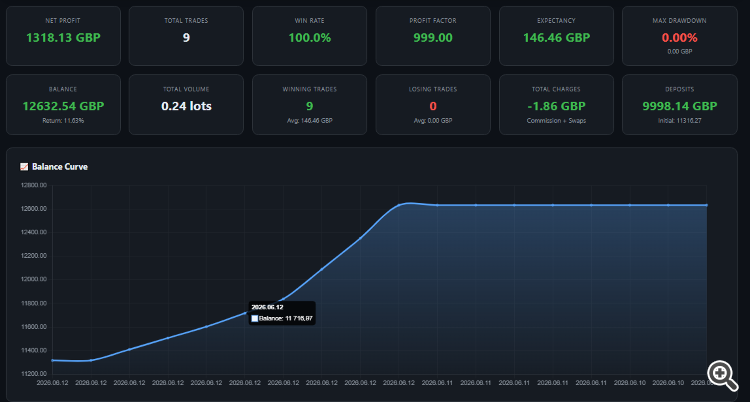Viewport: 750px width, 402px height.
Task: Select the 9998.14 GBP deposits value
Action: coord(679,106)
